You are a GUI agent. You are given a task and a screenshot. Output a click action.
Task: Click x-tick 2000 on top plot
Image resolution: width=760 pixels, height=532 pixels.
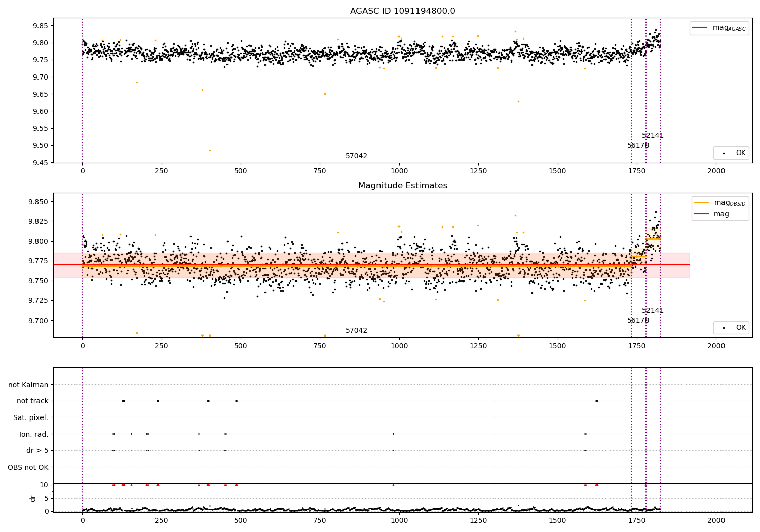[x=716, y=171]
